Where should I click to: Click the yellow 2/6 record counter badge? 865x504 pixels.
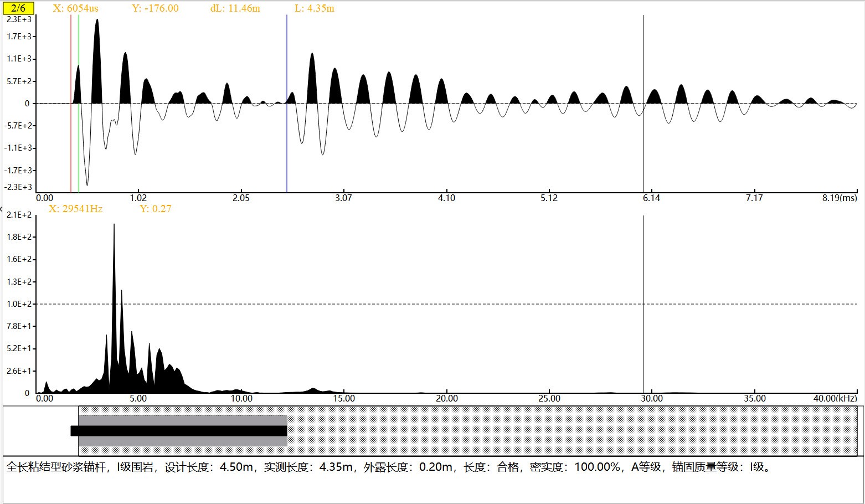[18, 8]
